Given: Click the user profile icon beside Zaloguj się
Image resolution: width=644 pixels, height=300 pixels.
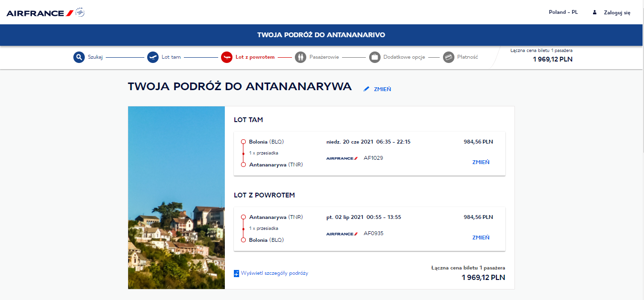Looking at the screenshot, I should click(594, 12).
